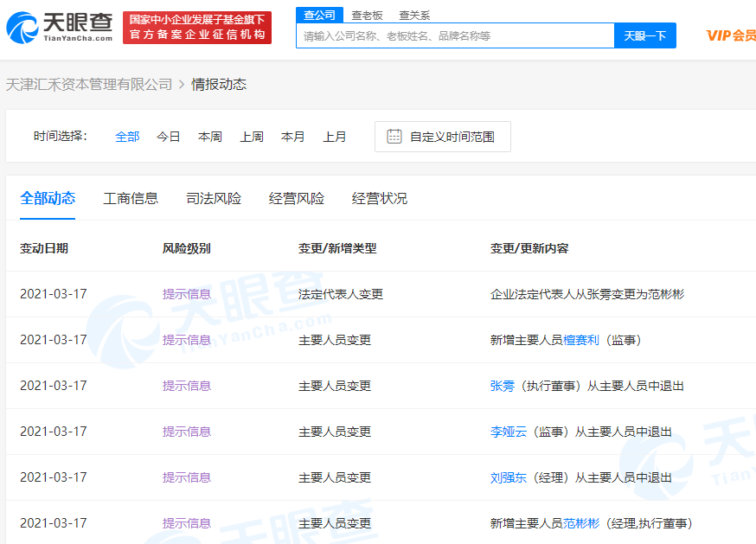Switch to the 查老板 search tab
The image size is (756, 544).
367,15
